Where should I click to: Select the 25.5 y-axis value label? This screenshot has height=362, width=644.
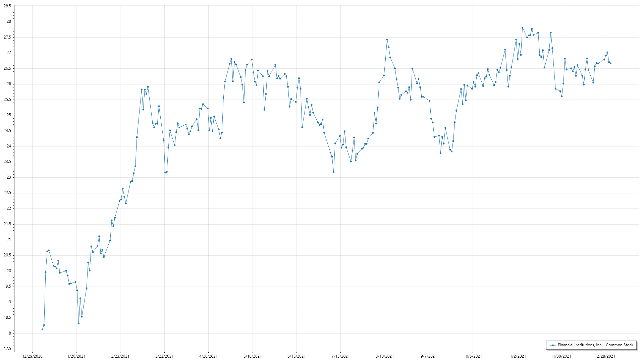(x=7, y=100)
